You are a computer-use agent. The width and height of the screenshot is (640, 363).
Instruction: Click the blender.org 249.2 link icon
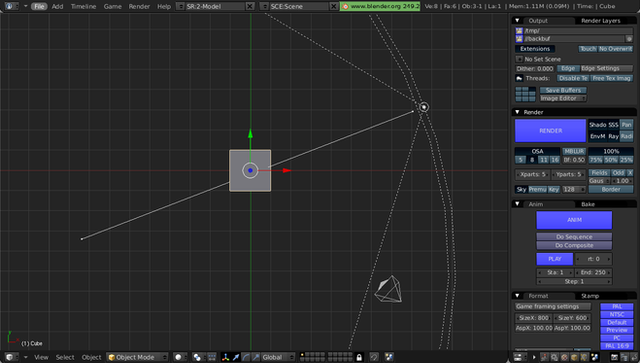coord(345,6)
